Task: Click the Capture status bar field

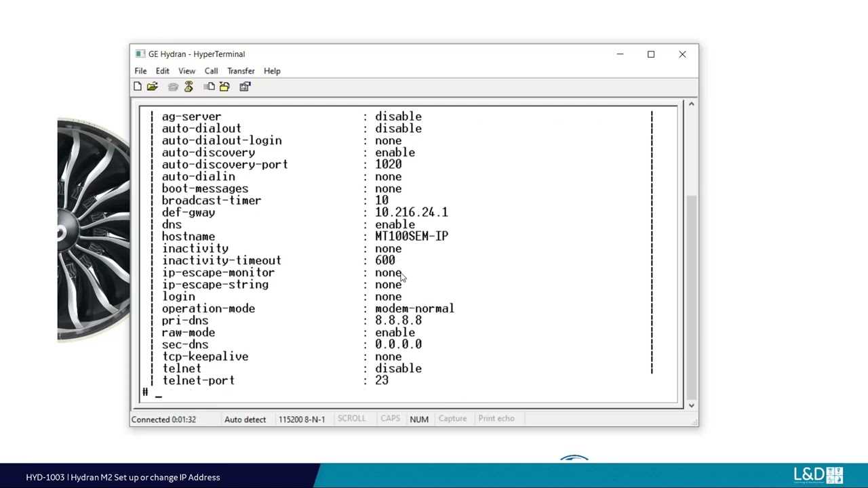Action: click(x=452, y=419)
